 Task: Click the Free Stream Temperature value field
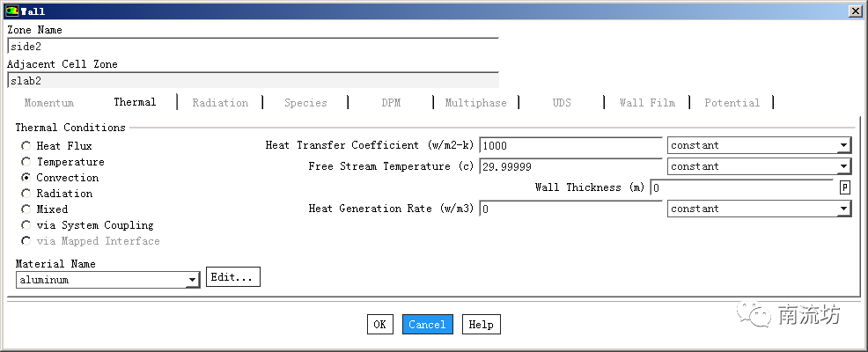click(570, 166)
